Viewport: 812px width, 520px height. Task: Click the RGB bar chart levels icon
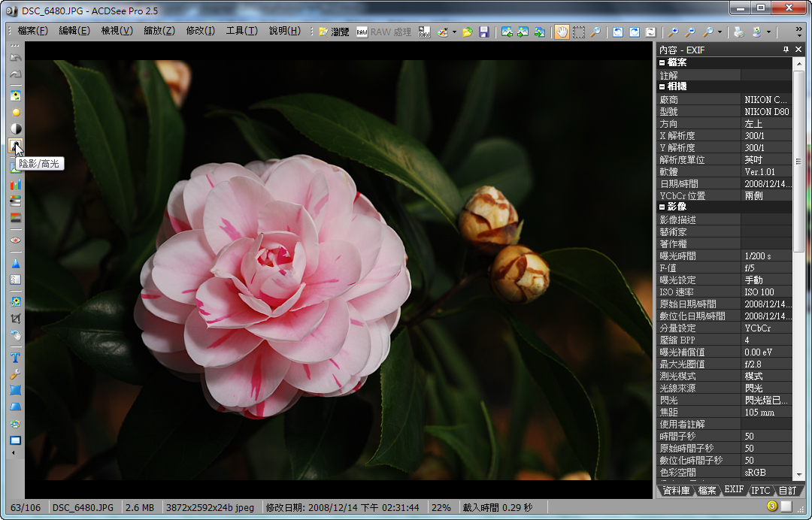coord(15,184)
